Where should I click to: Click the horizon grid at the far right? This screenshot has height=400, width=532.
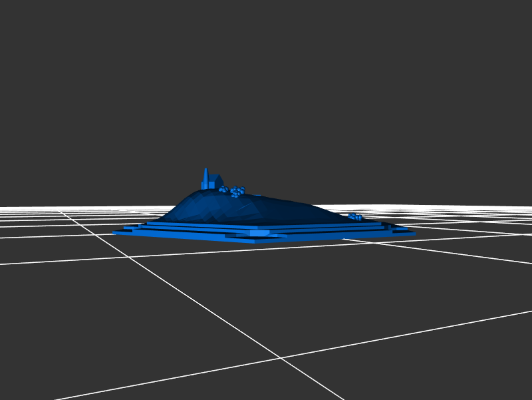point(505,212)
